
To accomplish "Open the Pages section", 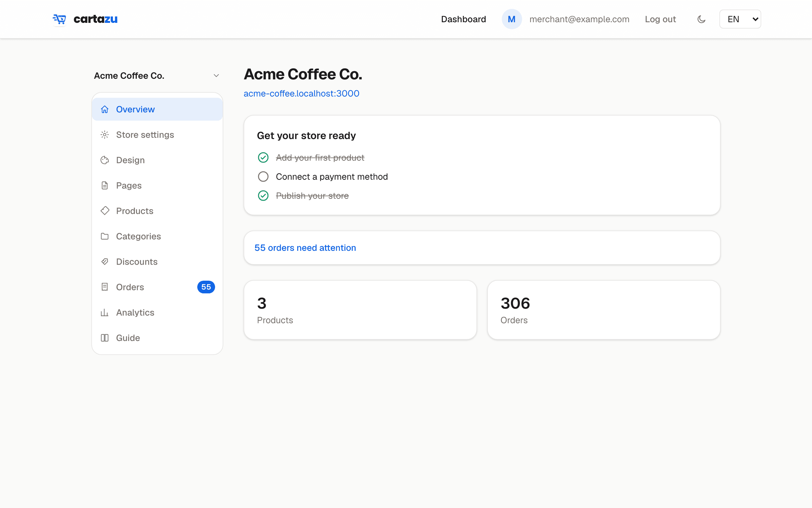I will tap(157, 185).
